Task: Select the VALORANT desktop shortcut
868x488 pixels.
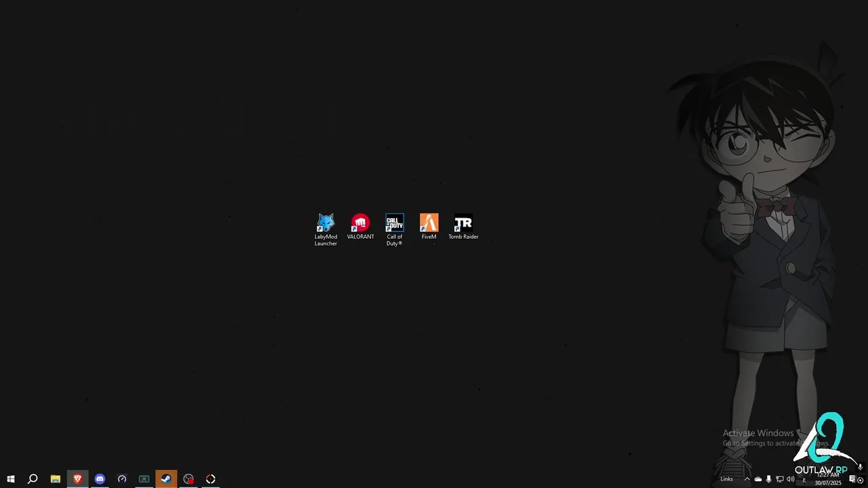Action: tap(360, 227)
